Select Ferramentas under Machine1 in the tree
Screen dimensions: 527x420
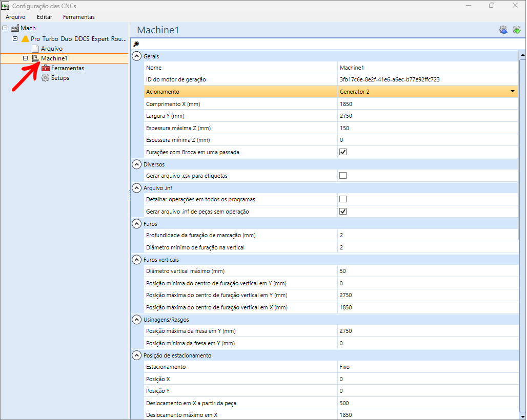tap(68, 68)
